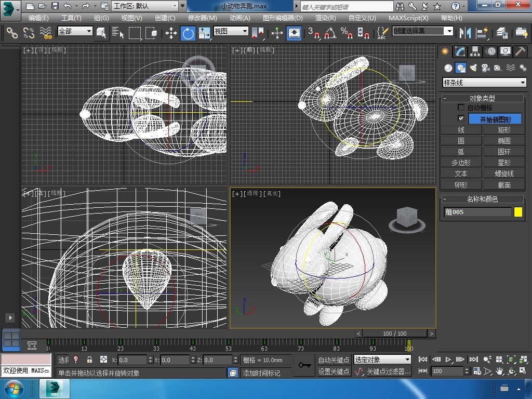
Task: Select the Move tool in the main toolbar
Action: [171, 34]
